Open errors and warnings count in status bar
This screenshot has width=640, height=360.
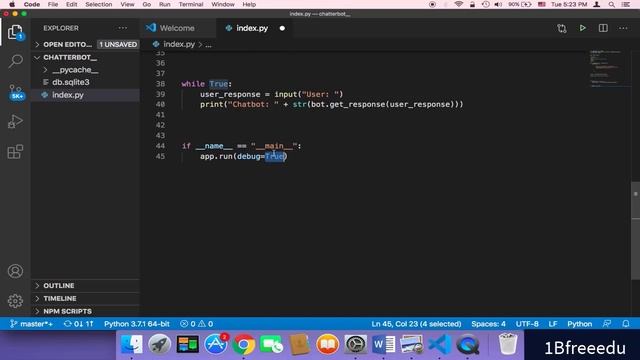[196, 324]
